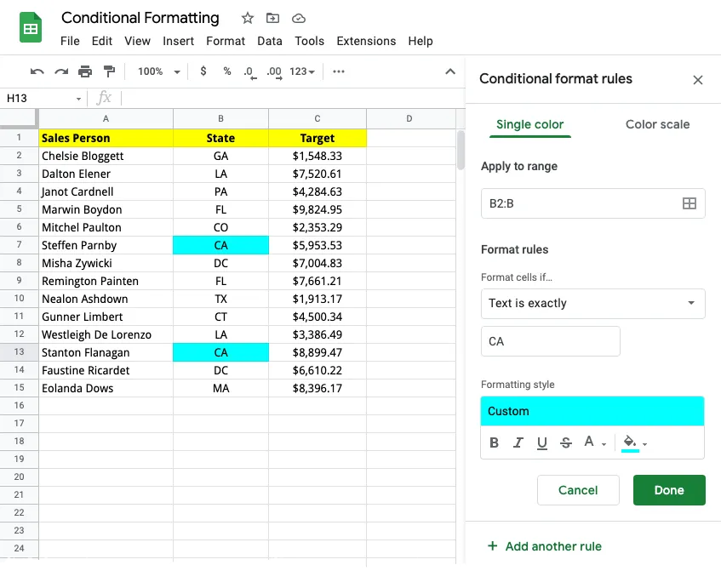721x588 pixels.
Task: Open the 'Text is exactly' condition dropdown
Action: pyautogui.click(x=592, y=304)
